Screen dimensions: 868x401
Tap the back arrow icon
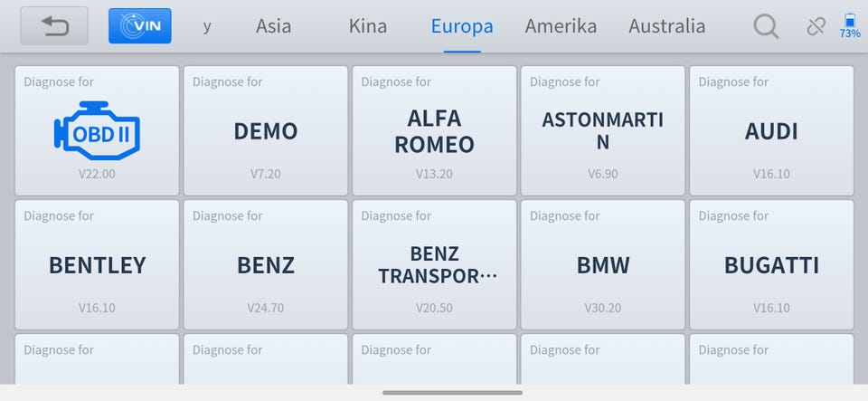click(54, 26)
